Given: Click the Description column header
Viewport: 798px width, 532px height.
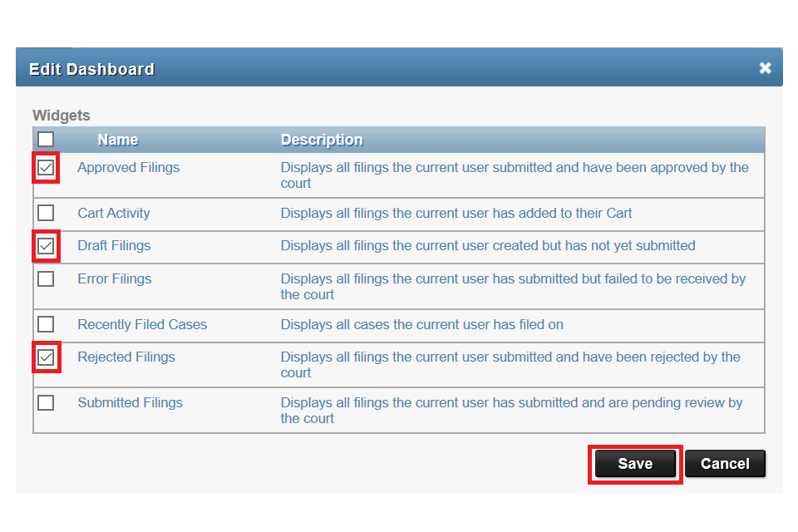Looking at the screenshot, I should (322, 140).
